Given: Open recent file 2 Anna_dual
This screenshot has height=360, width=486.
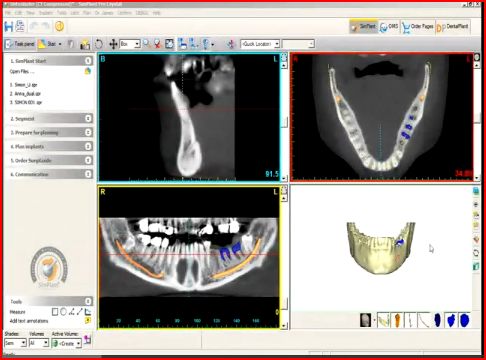Looking at the screenshot, I should [25, 94].
